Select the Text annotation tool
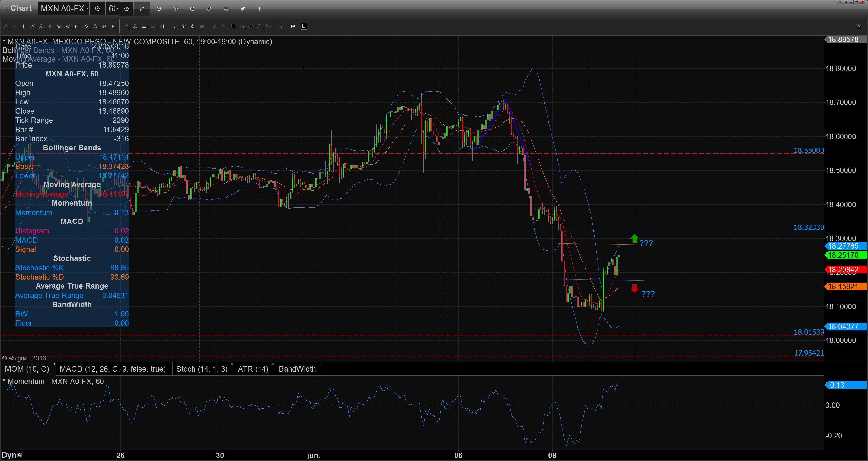This screenshot has width=868, height=461. pos(175,26)
